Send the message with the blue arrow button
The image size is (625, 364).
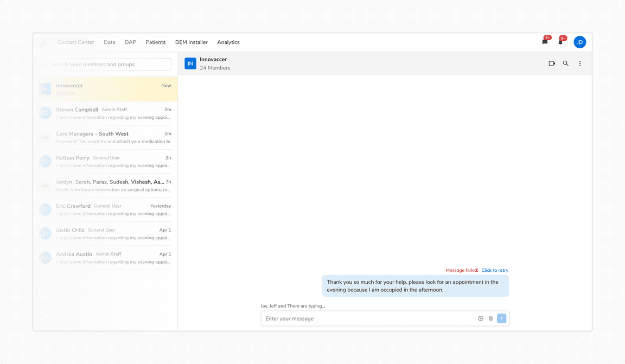pyautogui.click(x=501, y=318)
